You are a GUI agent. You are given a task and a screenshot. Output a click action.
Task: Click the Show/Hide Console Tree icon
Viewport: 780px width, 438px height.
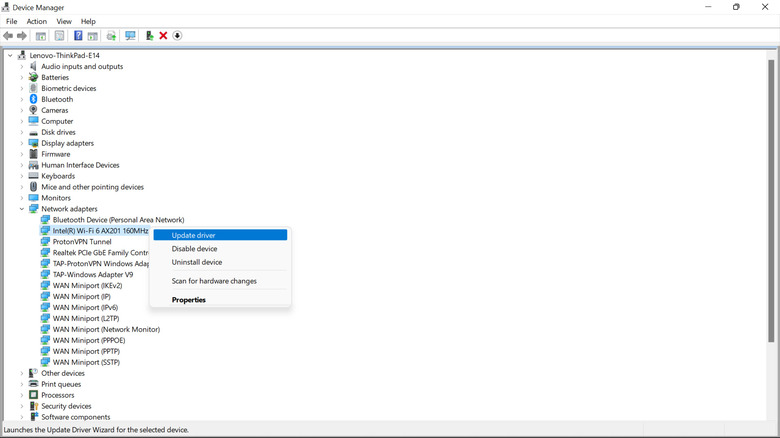point(41,36)
